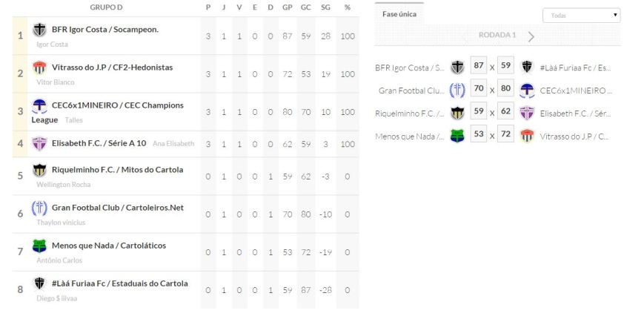Go to previous rodada with left chevron

pos(465,36)
